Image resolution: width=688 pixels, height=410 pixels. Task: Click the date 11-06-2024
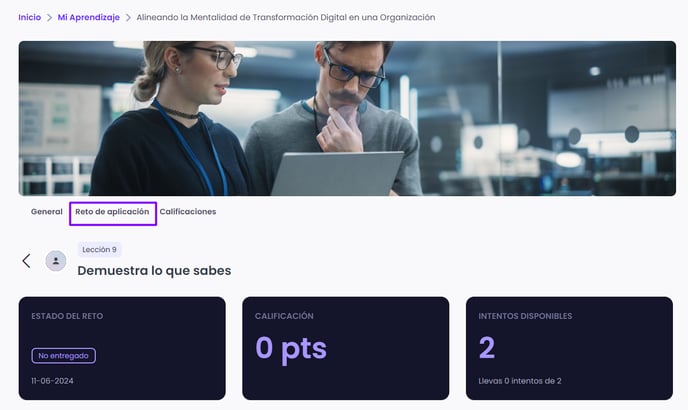coord(52,381)
